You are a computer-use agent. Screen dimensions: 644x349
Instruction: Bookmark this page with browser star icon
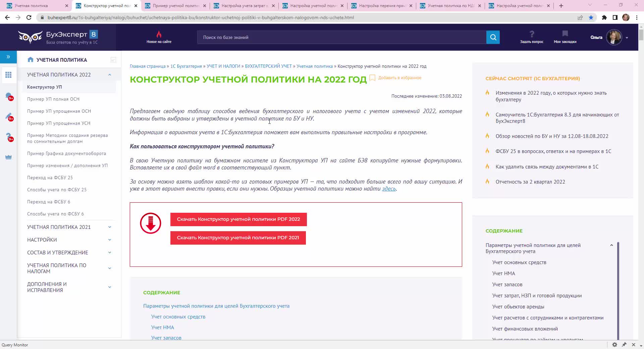(x=591, y=17)
